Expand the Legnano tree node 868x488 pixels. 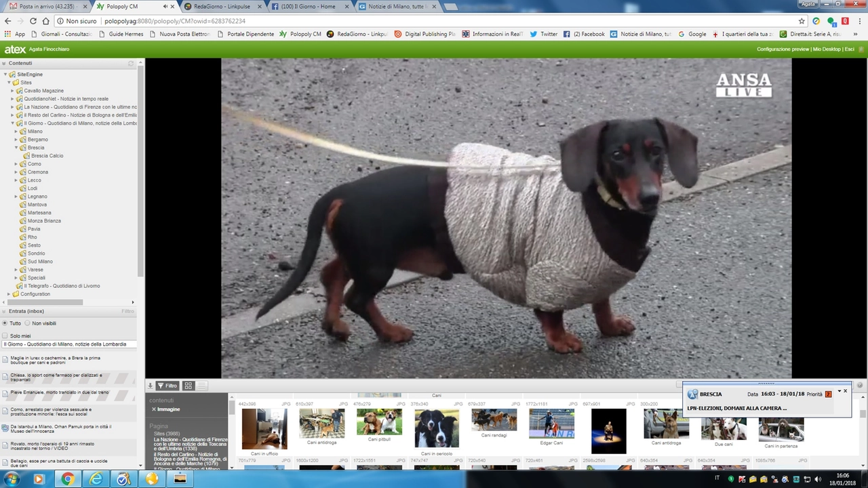[x=16, y=196]
